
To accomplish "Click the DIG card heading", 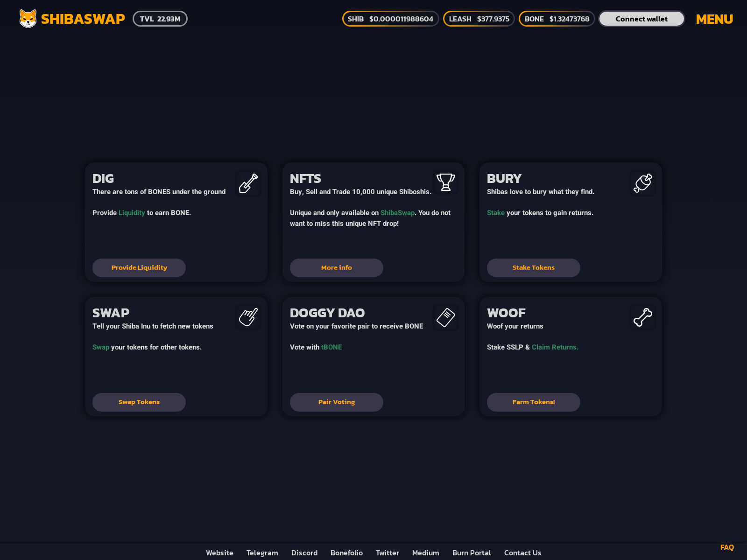I will (x=103, y=179).
